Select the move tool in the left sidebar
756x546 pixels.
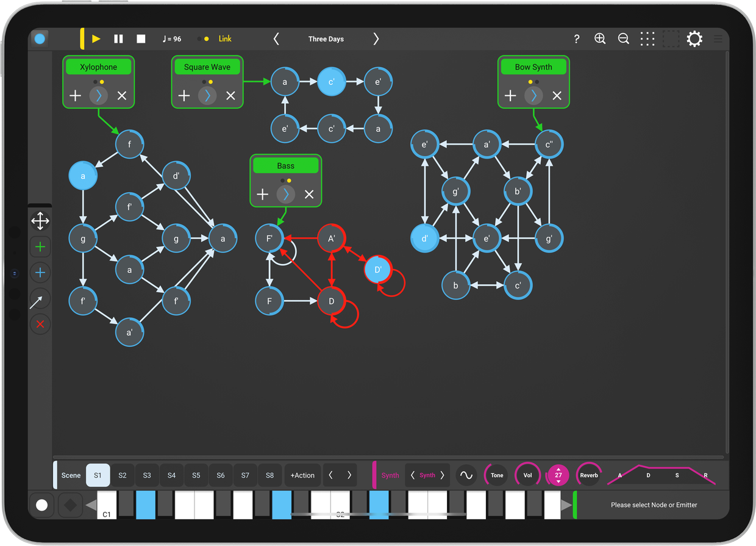40,221
